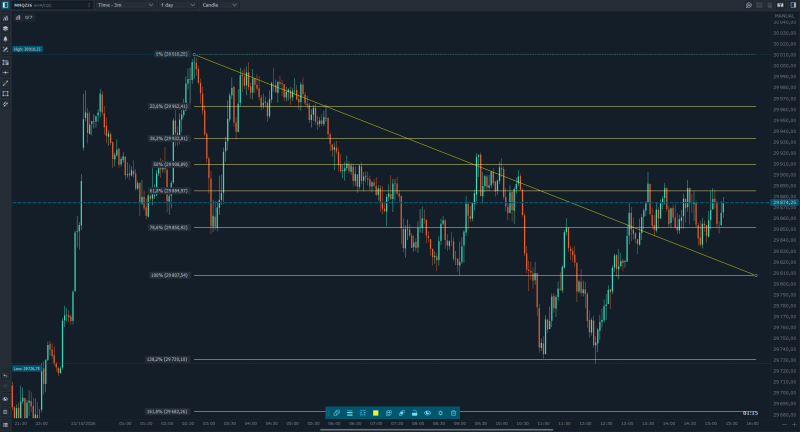
Task: Click the link icon in the drawing toolbar
Action: click(x=336, y=413)
